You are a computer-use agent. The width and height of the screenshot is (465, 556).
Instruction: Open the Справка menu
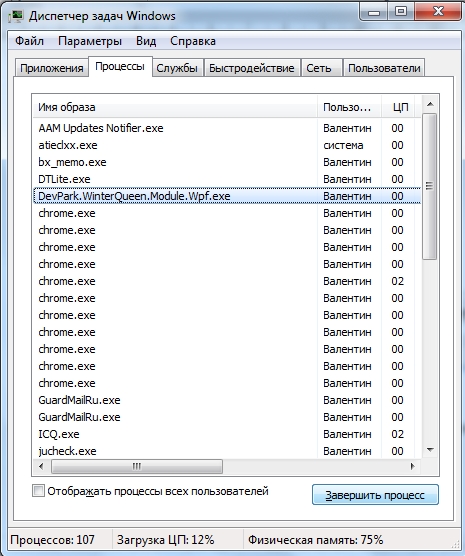tap(193, 41)
